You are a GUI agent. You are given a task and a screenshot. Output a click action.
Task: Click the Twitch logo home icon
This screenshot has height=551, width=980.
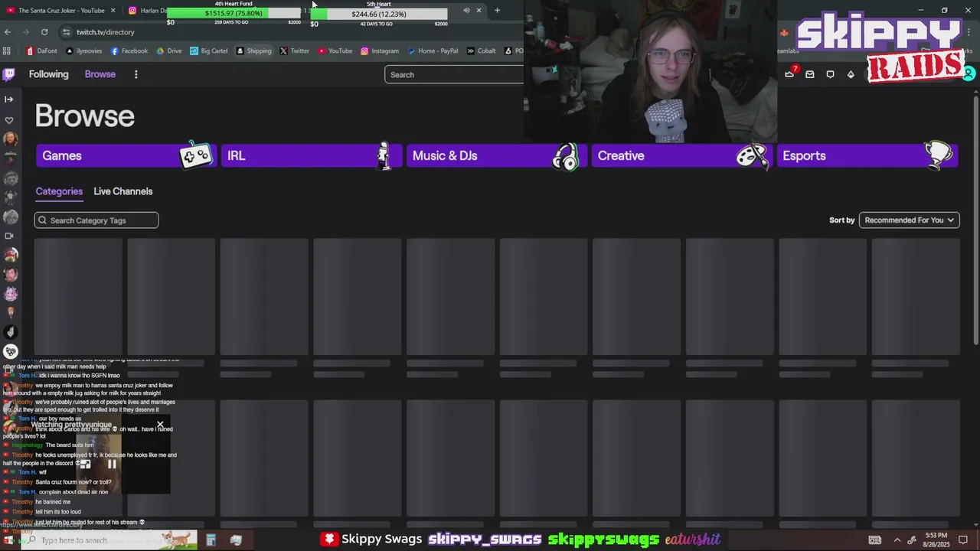point(9,74)
